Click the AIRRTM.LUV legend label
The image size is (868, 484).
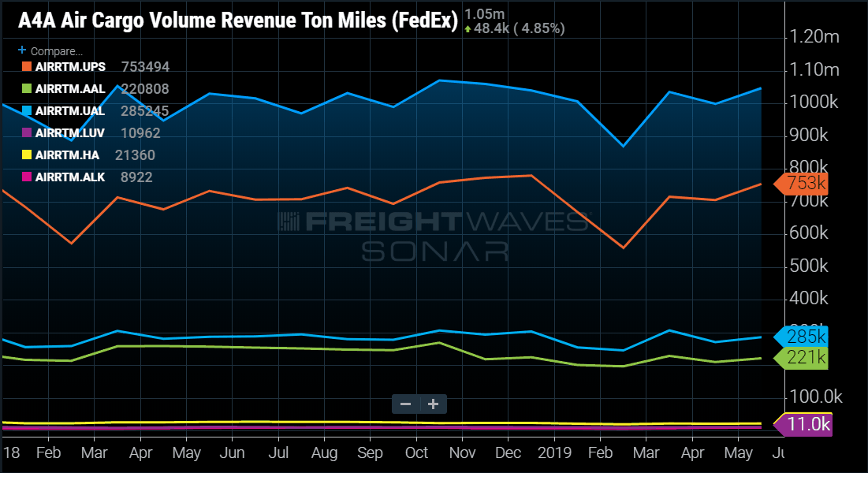69,133
